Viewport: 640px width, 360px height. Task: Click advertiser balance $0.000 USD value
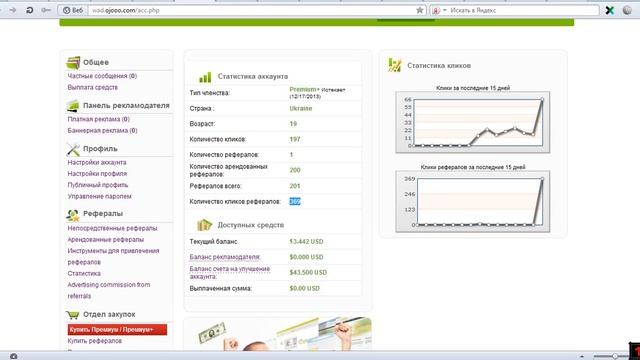306,257
